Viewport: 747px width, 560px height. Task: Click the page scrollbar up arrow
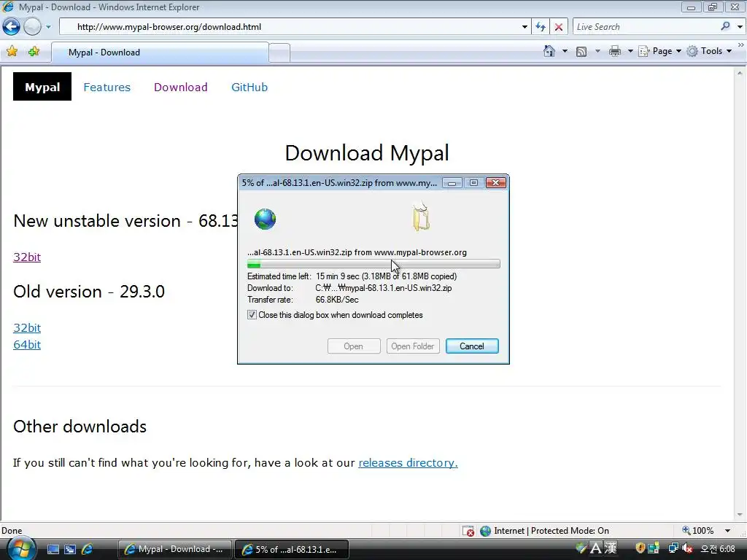[x=740, y=74]
